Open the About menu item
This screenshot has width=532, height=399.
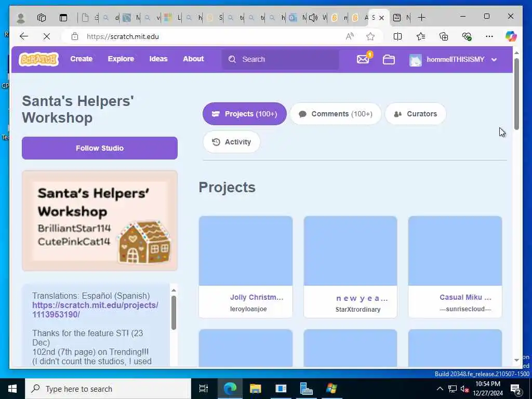[193, 59]
